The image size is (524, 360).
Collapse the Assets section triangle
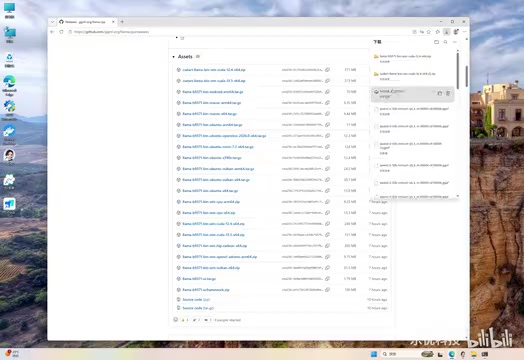[173, 57]
